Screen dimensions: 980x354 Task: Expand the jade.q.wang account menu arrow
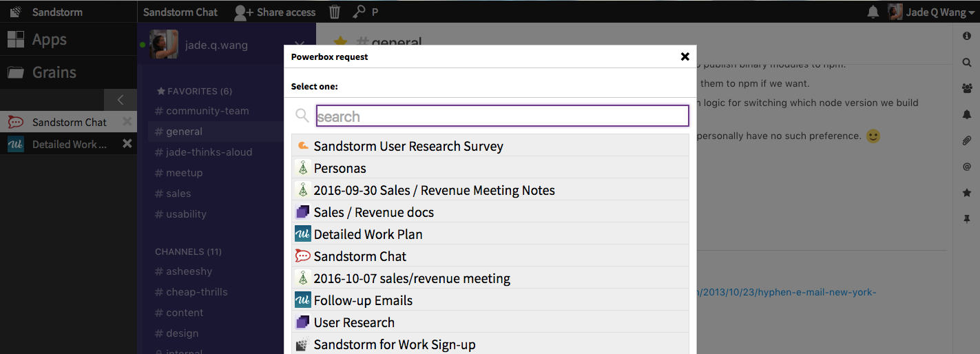click(x=299, y=45)
